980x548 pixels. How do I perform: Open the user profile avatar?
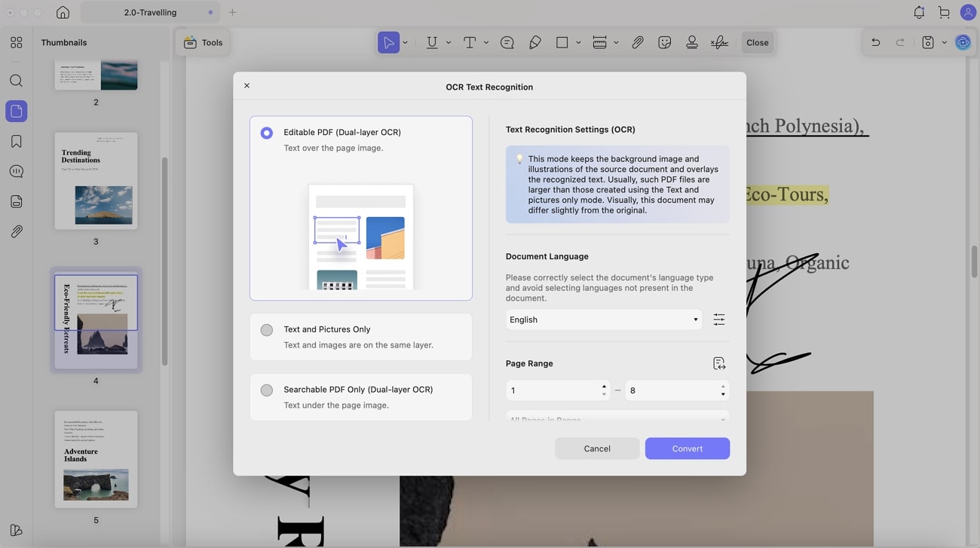[x=968, y=13]
